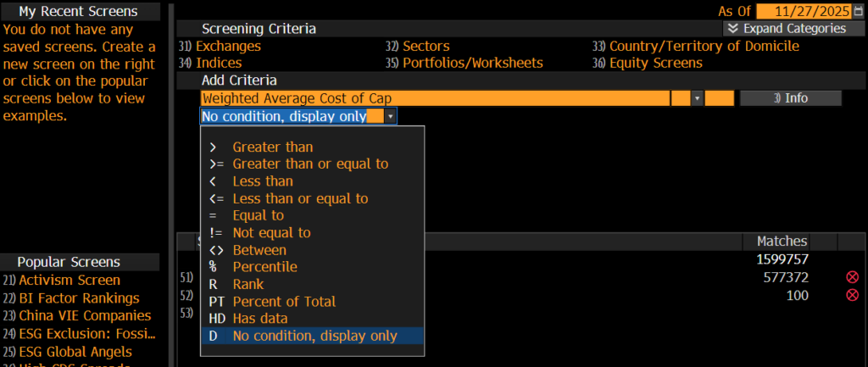Open the Exchanges criteria category

click(x=228, y=46)
